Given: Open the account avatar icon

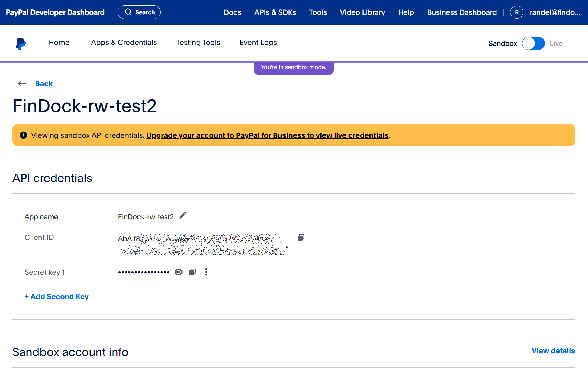Looking at the screenshot, I should pyautogui.click(x=517, y=12).
